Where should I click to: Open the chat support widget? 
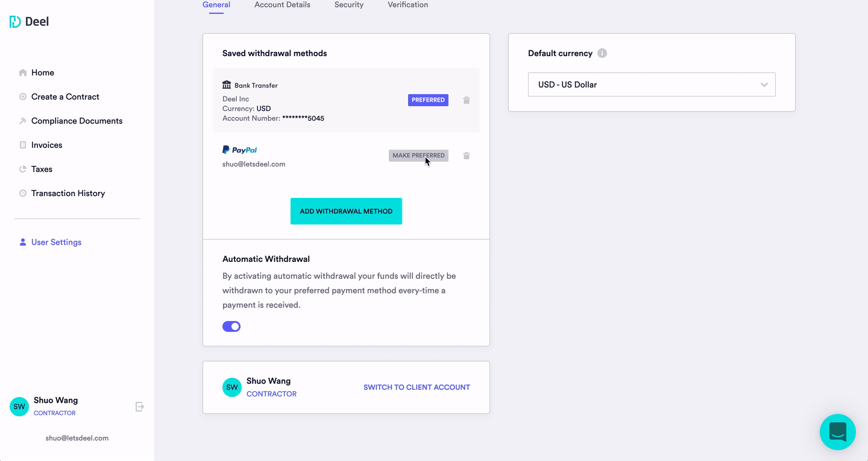click(838, 432)
